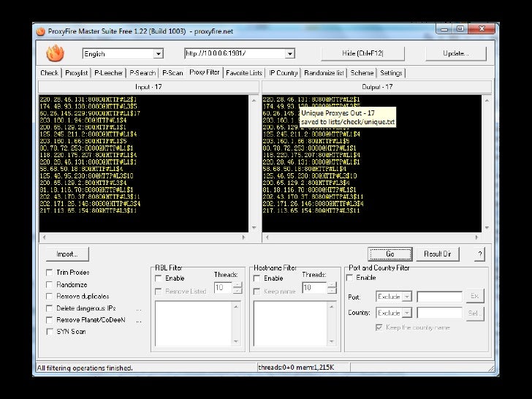Click the Go button
Screen dimensions: 532x399
point(389,254)
